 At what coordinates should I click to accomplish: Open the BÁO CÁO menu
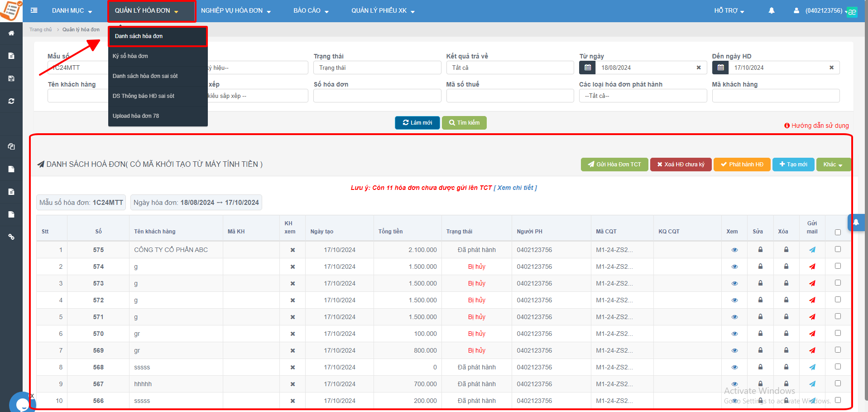[311, 10]
